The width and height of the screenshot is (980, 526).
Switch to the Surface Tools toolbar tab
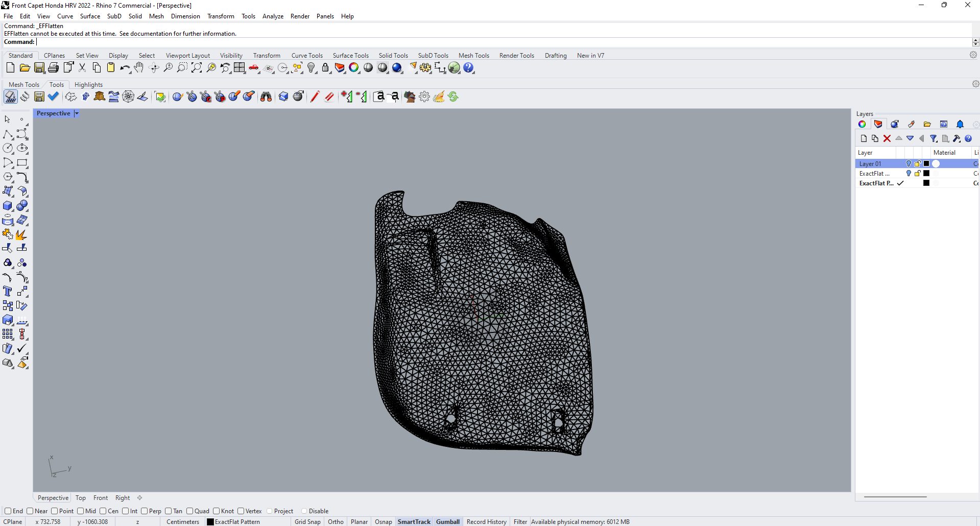350,56
